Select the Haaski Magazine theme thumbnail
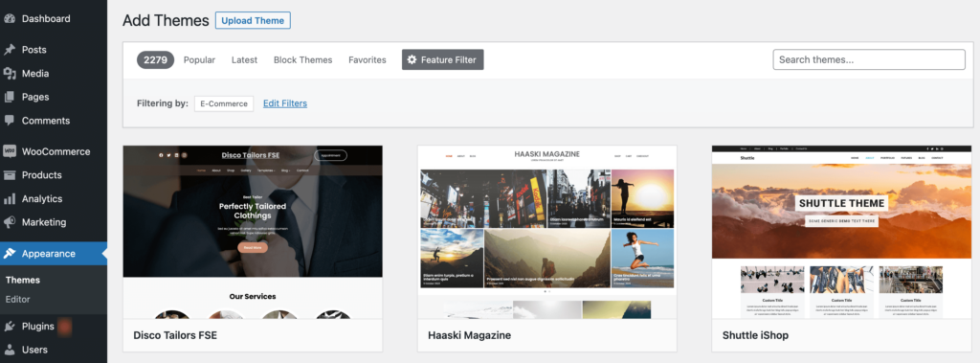980x363 pixels. pos(546,232)
